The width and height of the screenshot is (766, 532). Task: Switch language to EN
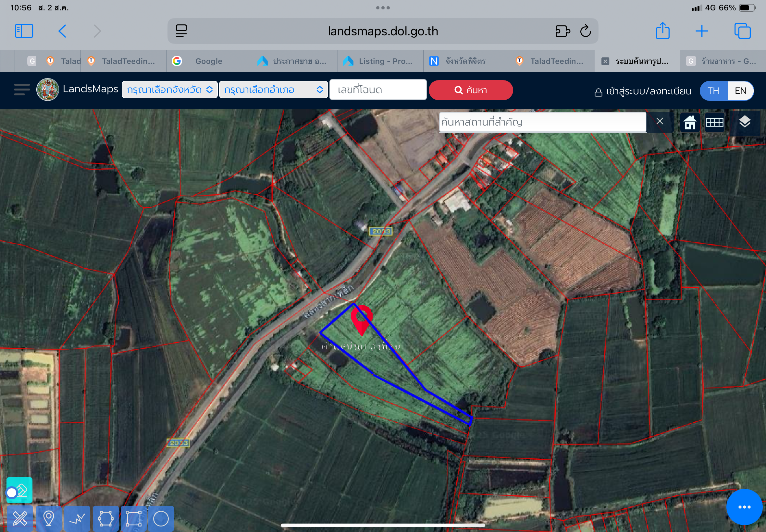pyautogui.click(x=740, y=91)
